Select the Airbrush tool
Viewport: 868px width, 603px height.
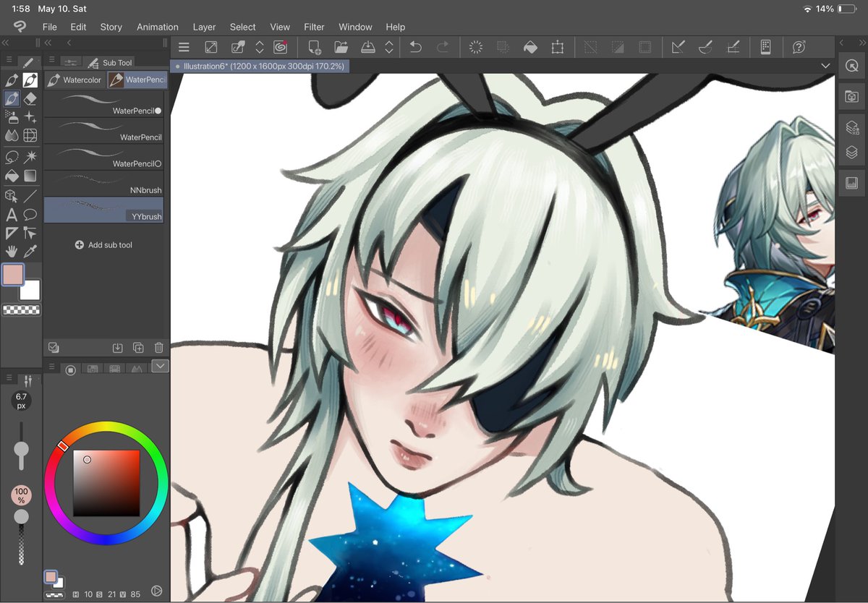pyautogui.click(x=12, y=116)
